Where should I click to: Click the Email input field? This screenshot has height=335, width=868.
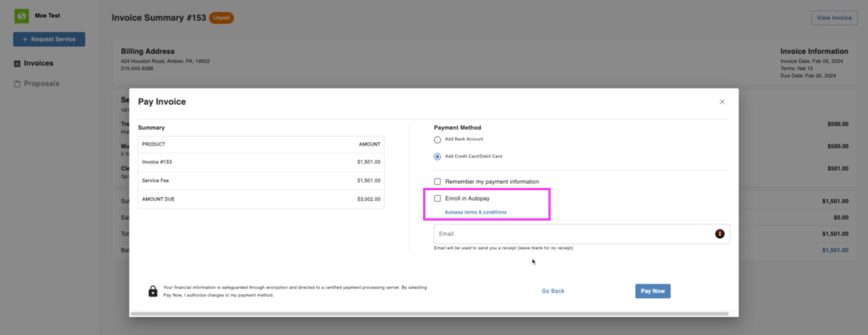[x=572, y=234]
